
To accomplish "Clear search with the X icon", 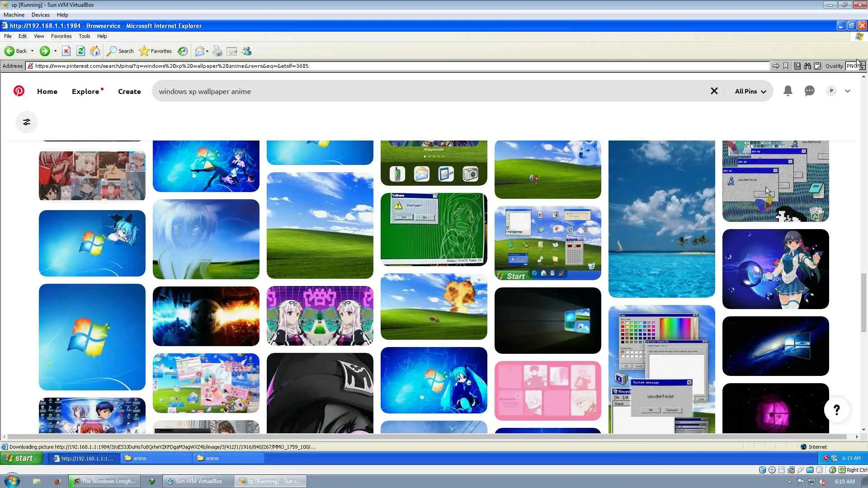I will (714, 91).
